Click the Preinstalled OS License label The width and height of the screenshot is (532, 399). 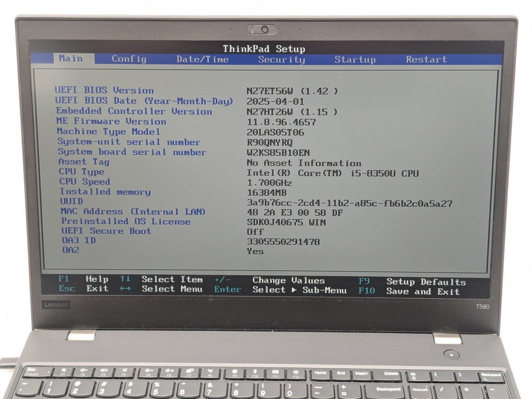(126, 221)
